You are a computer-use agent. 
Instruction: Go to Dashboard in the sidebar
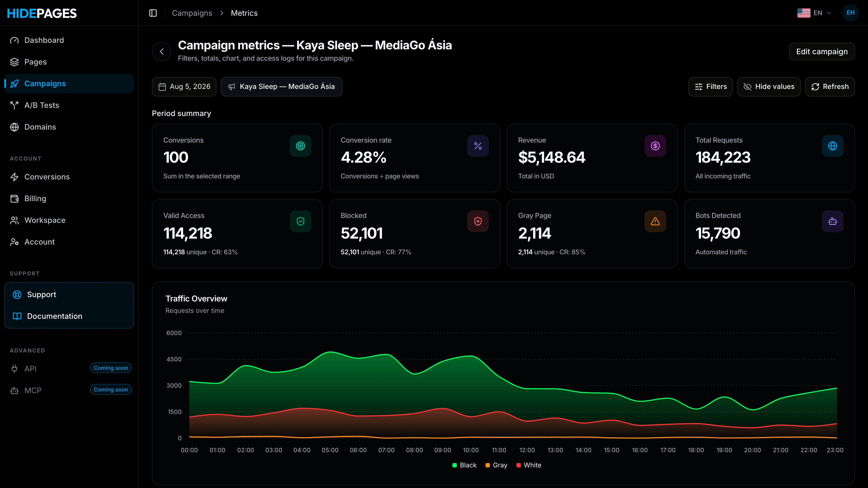coord(69,40)
